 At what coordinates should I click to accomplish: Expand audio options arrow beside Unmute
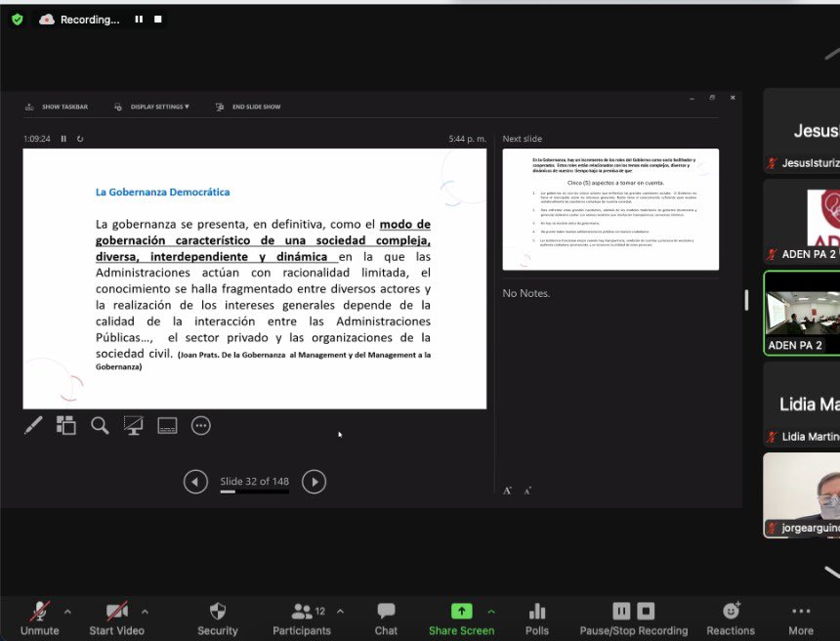point(67,611)
